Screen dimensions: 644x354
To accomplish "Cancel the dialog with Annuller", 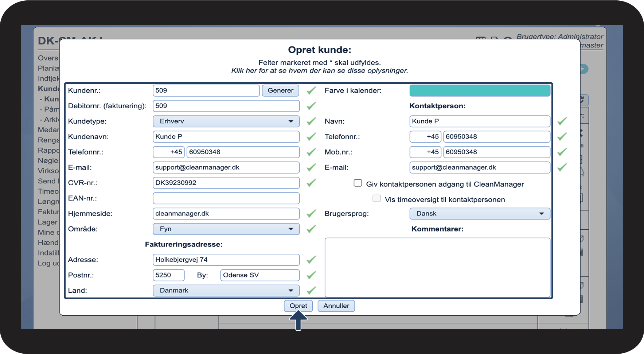I will tap(336, 306).
